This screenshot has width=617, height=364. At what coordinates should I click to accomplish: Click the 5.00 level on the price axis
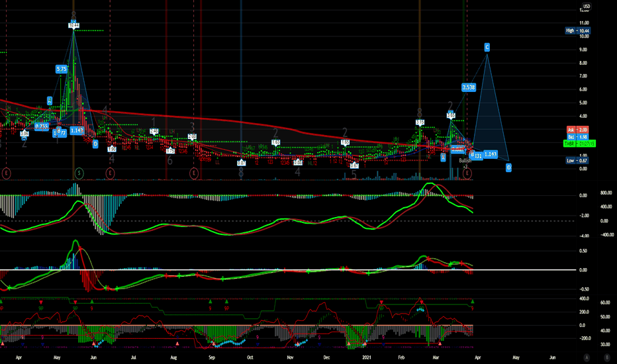[x=584, y=103]
